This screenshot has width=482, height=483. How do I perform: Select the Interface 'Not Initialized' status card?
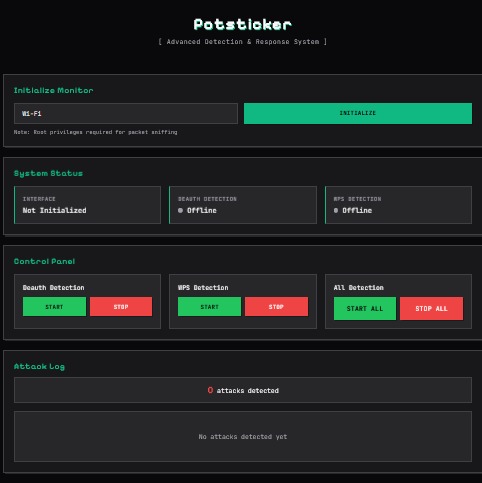coord(87,205)
